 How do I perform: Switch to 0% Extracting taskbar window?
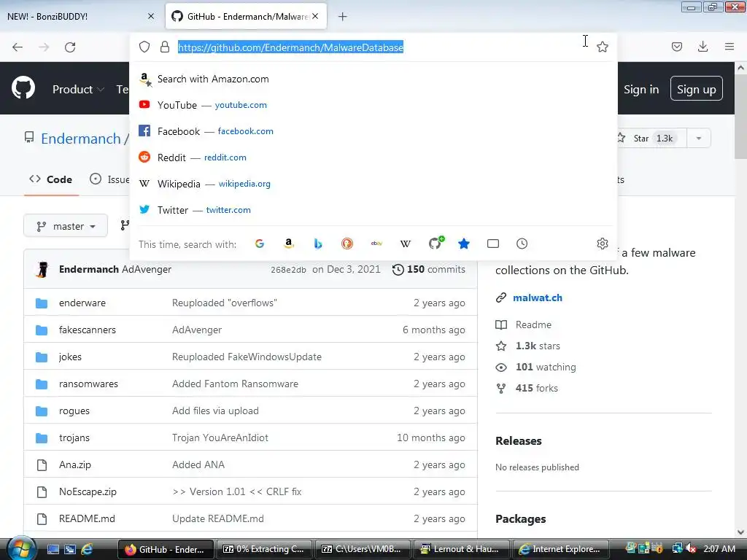(264, 549)
